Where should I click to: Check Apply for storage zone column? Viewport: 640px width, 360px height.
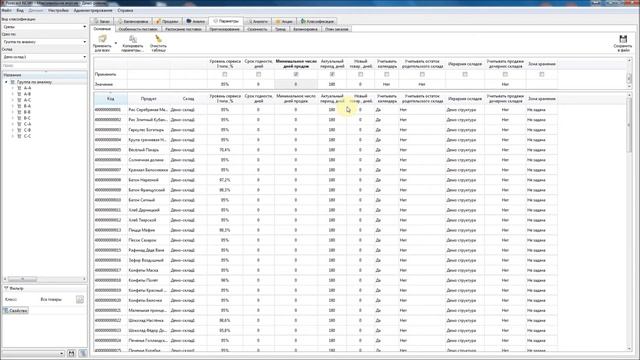[x=542, y=74]
